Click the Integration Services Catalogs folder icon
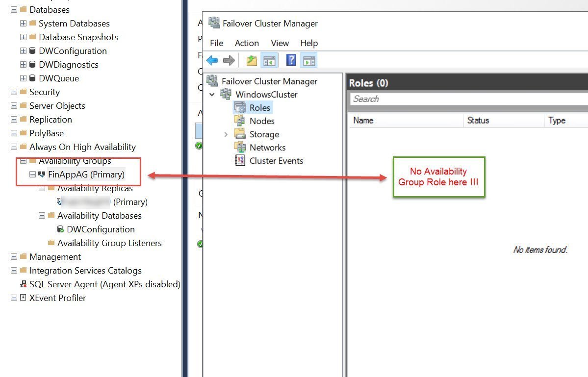Image resolution: width=588 pixels, height=377 pixels. point(23,270)
